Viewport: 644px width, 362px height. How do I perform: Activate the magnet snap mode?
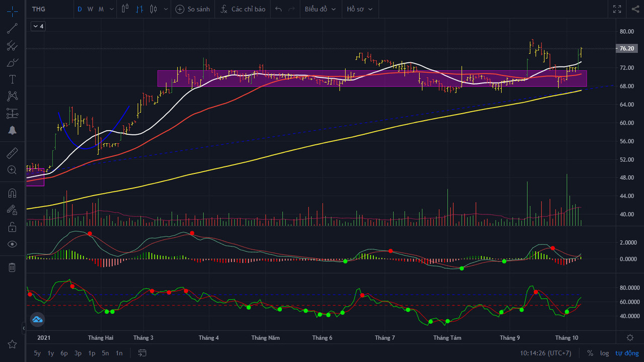click(12, 193)
